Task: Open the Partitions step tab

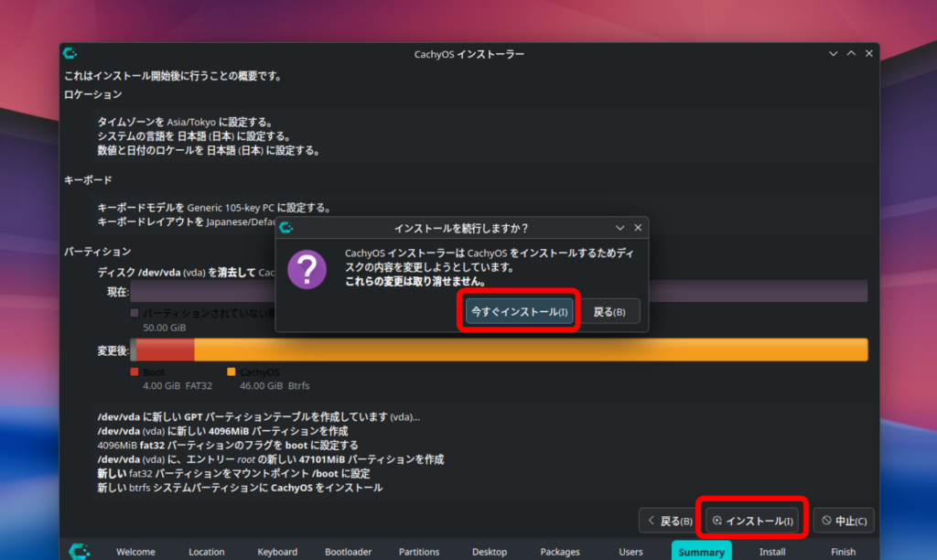Action: (x=419, y=552)
